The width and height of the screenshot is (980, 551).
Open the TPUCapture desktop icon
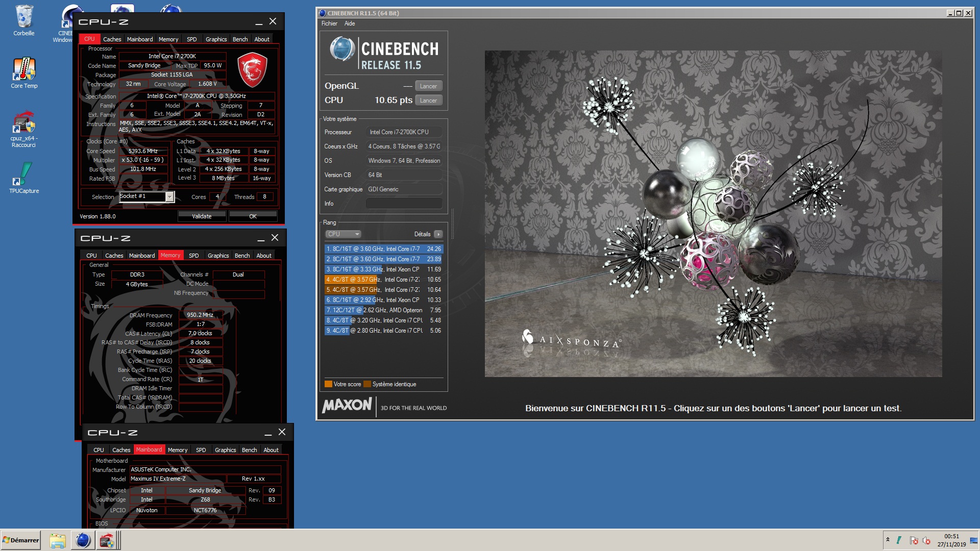click(x=24, y=178)
